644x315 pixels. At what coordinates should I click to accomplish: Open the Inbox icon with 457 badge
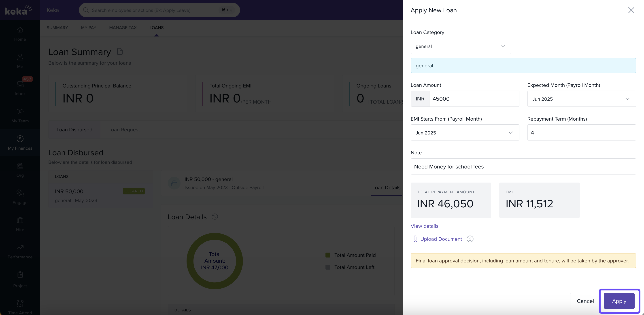coord(20,84)
